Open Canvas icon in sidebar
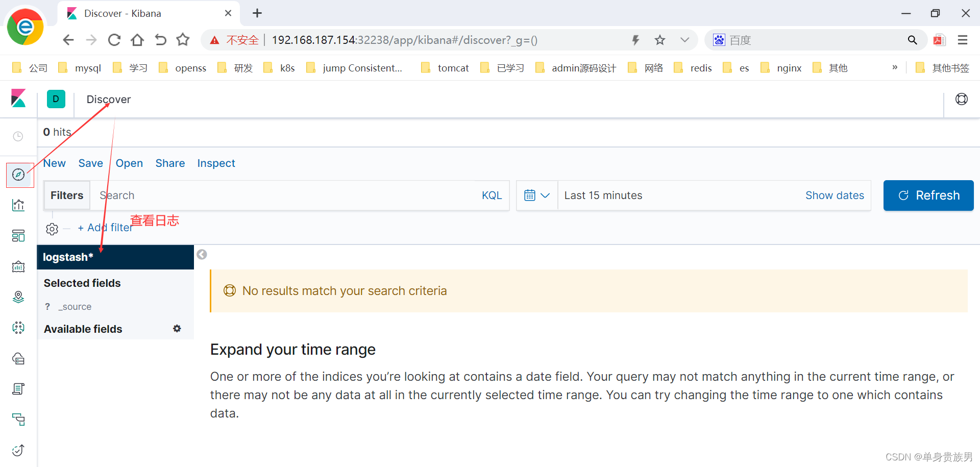The image size is (980, 467). coord(18,266)
